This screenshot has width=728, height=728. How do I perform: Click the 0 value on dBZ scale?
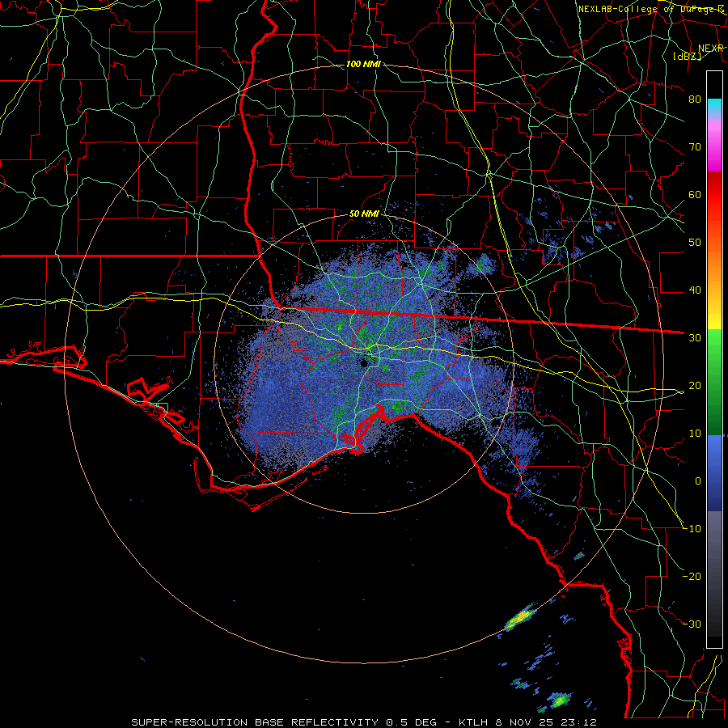click(x=697, y=481)
